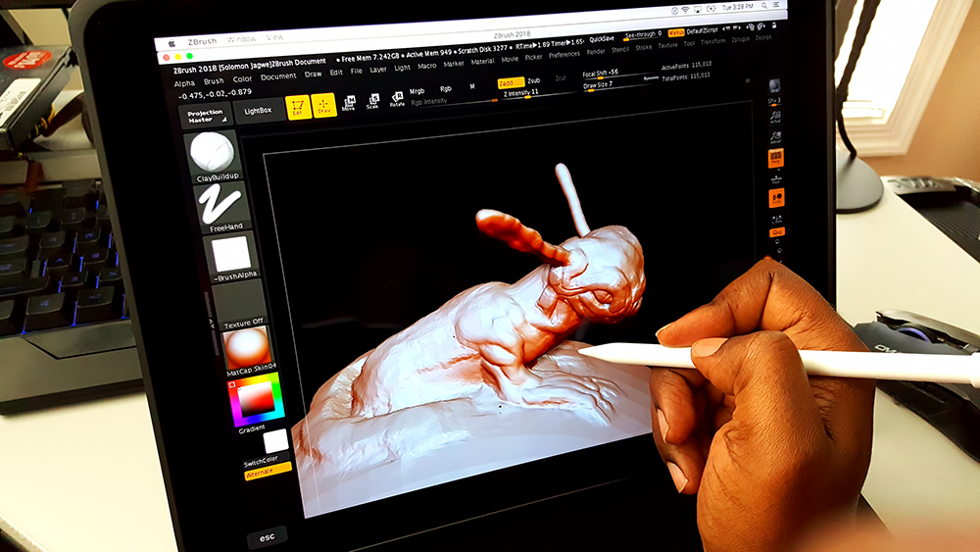Open the Color palette
Screen dimensions: 980x552
click(242, 79)
